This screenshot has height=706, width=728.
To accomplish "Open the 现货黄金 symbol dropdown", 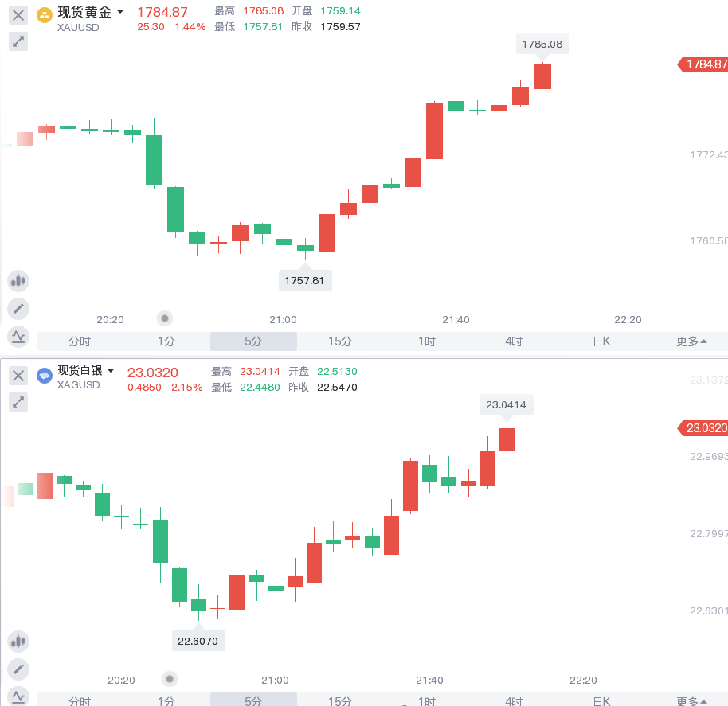I will click(120, 12).
